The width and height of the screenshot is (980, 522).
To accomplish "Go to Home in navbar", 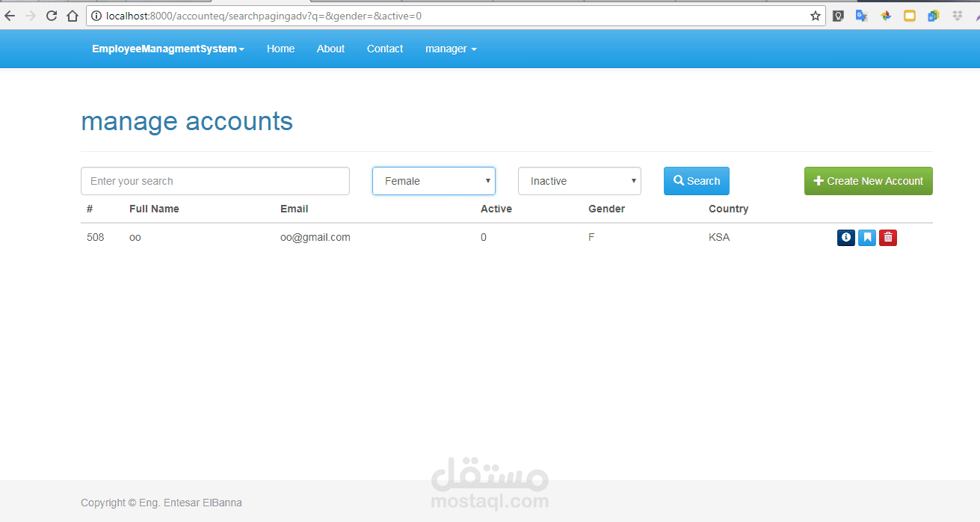I will pyautogui.click(x=280, y=49).
